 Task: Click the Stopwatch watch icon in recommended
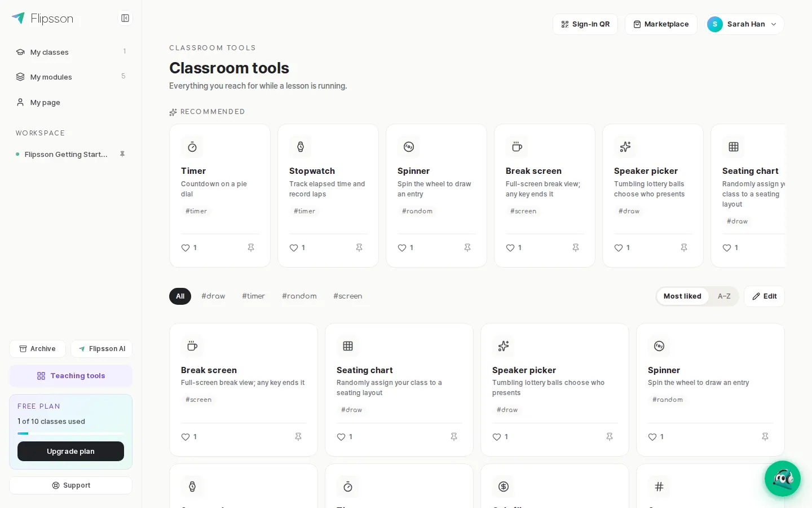point(301,147)
